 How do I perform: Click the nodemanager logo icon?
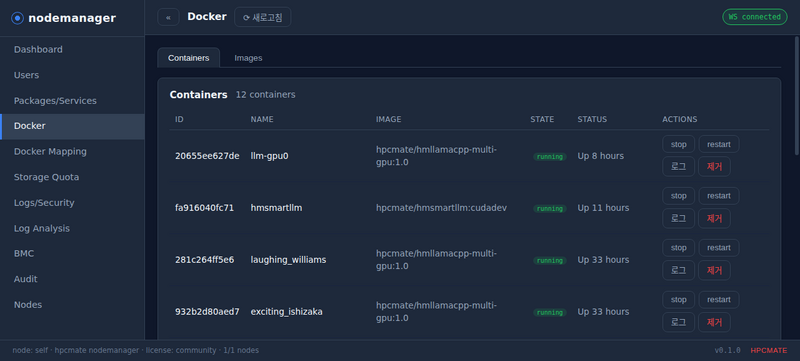[17, 18]
